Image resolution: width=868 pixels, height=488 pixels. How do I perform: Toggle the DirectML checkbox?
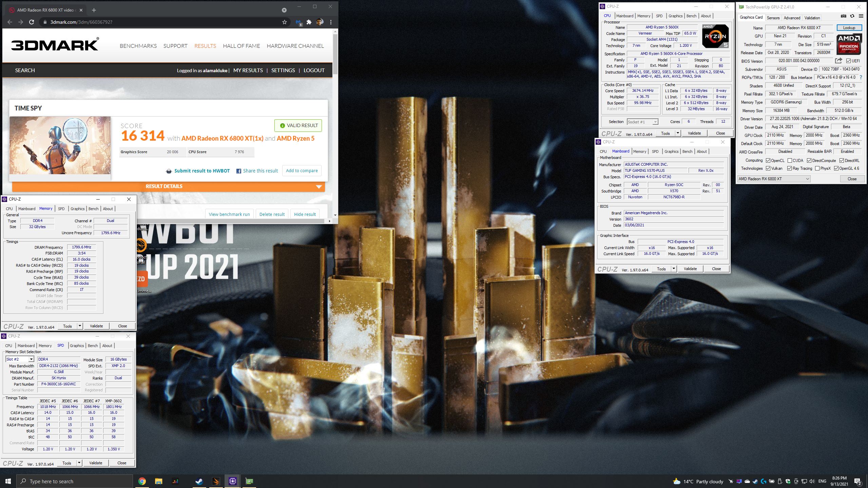pyautogui.click(x=842, y=161)
